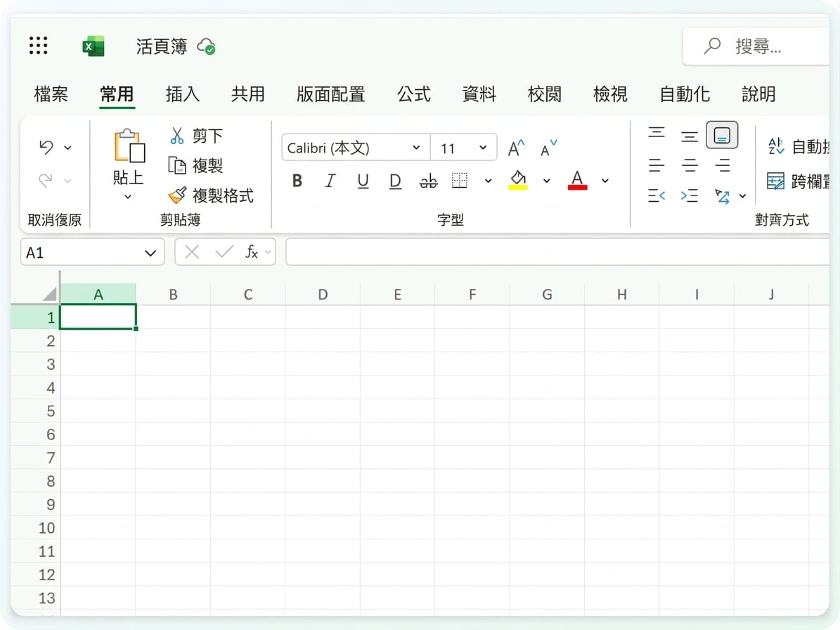The width and height of the screenshot is (840, 630).
Task: Click the formula bar confirm checkmark
Action: click(x=224, y=252)
